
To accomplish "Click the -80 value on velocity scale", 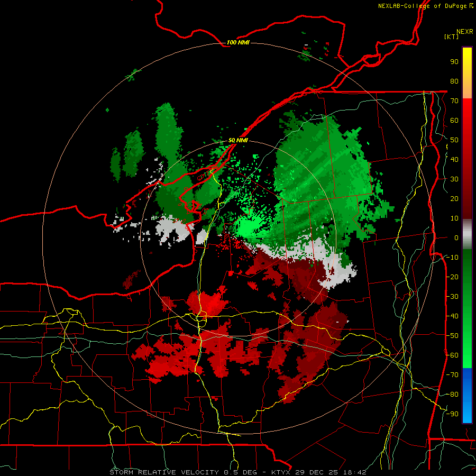I will tap(452, 395).
